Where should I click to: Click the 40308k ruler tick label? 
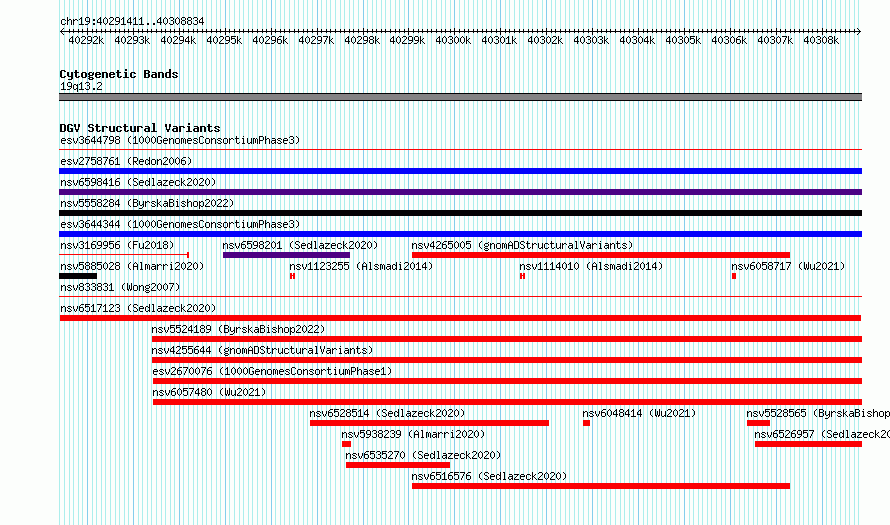(x=821, y=40)
